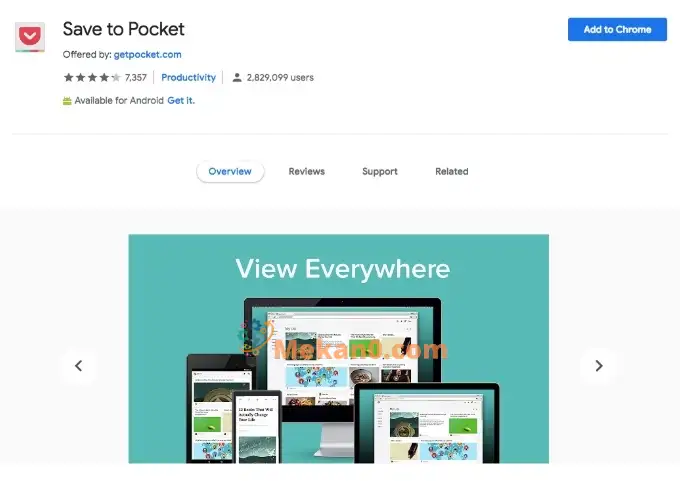Click the first rating star
Screen dimensions: 680x481
pyautogui.click(x=69, y=78)
